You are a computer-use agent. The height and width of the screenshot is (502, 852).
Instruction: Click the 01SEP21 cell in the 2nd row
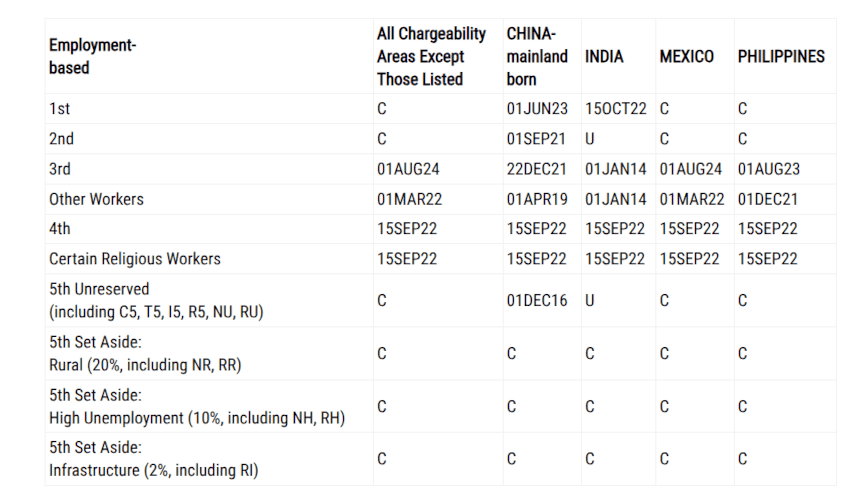pyautogui.click(x=536, y=139)
